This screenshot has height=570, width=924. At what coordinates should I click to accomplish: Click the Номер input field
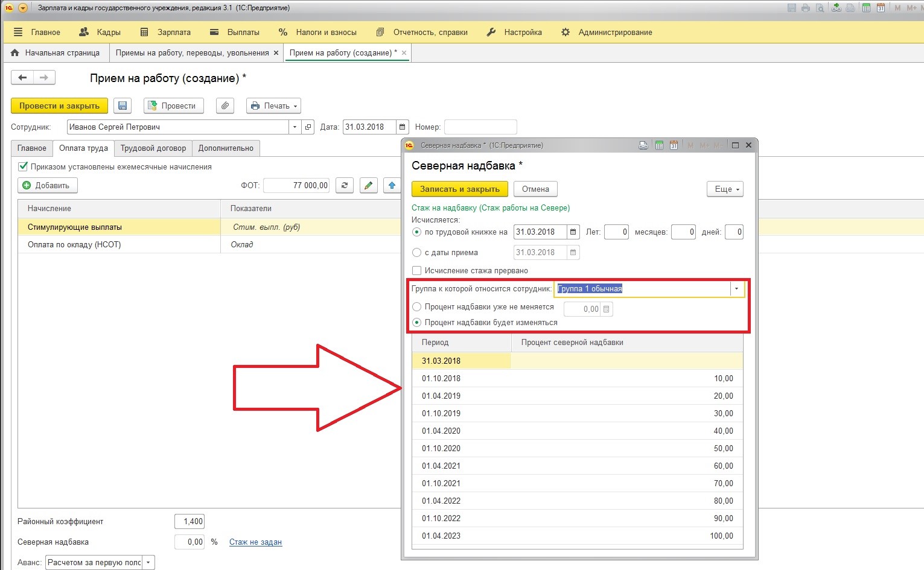coord(480,127)
